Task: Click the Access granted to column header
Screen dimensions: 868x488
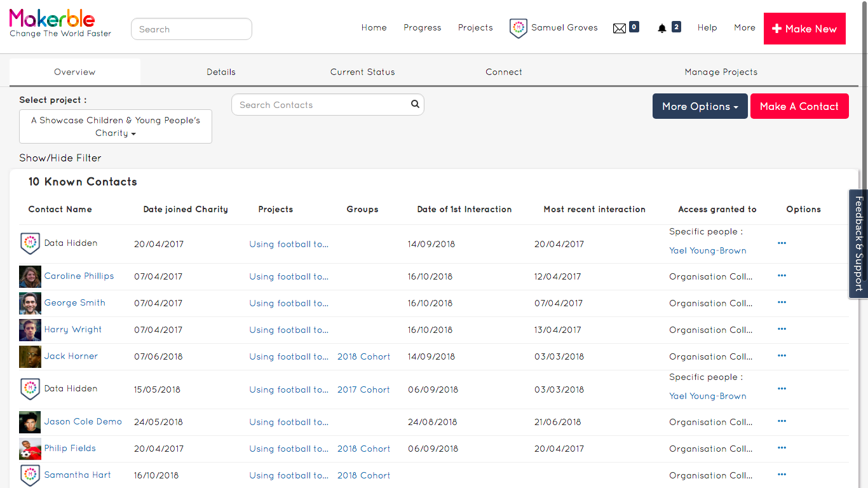Action: [x=717, y=209]
